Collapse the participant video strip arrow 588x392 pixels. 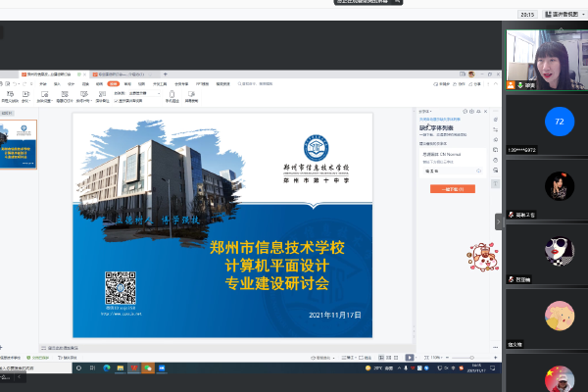(x=499, y=221)
